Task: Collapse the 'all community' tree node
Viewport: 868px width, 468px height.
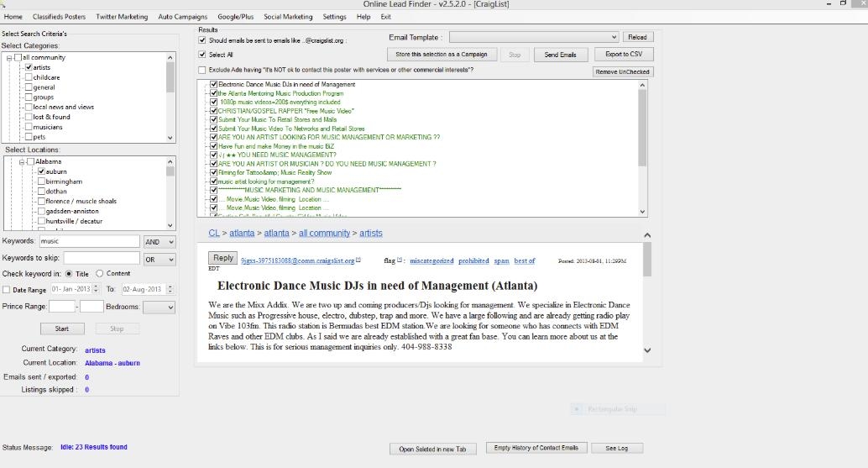Action: pos(9,58)
